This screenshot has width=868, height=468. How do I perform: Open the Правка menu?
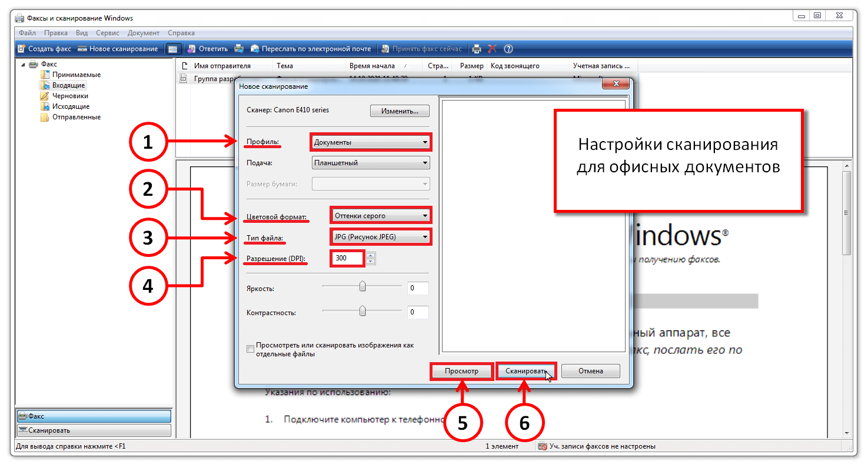[x=56, y=33]
